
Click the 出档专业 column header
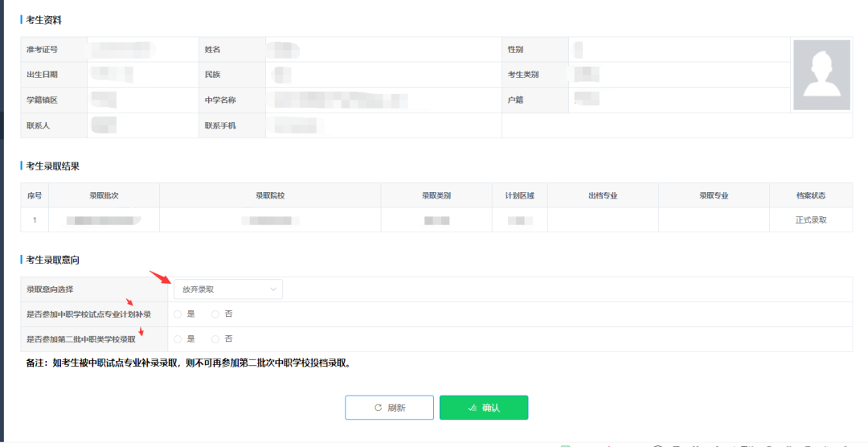point(603,195)
